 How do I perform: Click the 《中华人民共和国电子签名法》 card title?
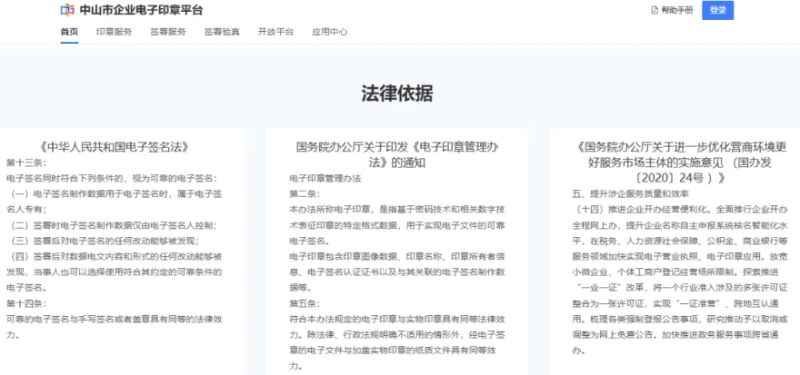(x=114, y=147)
